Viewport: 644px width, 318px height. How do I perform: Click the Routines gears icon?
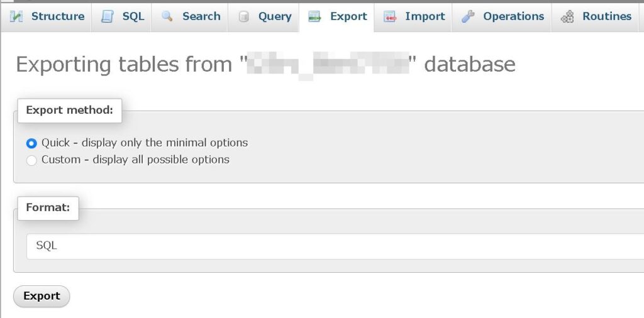coord(567,17)
